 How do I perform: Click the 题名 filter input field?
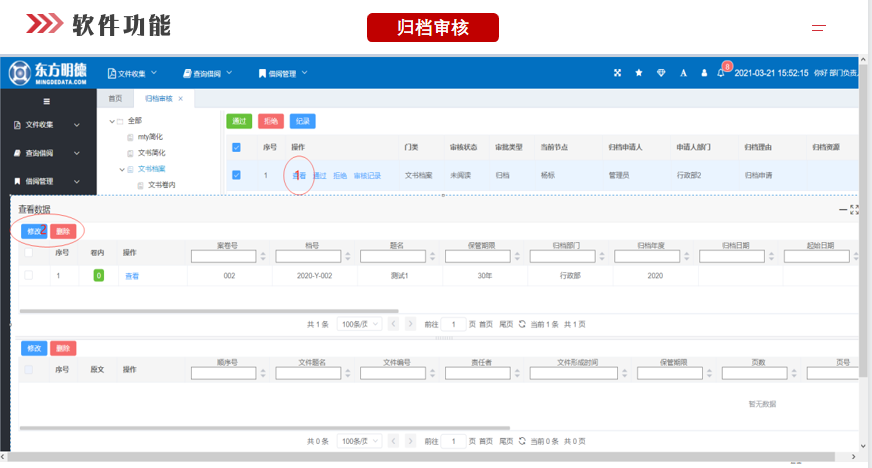[x=396, y=257]
